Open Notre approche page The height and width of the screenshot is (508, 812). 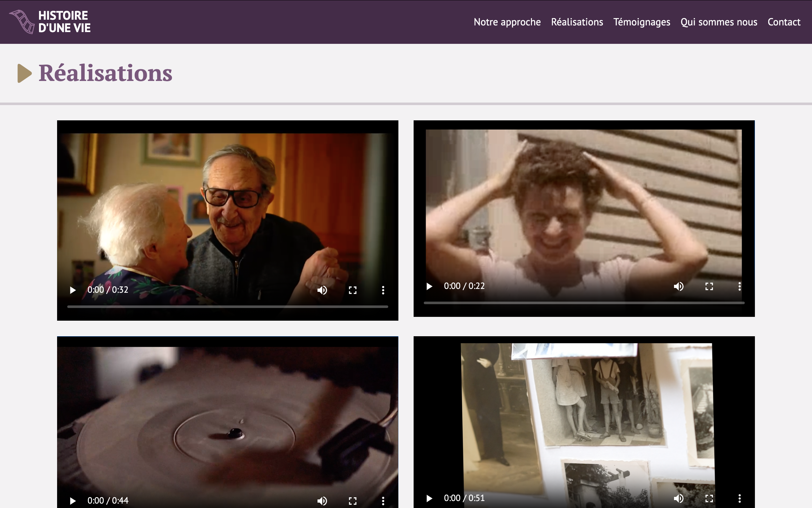click(507, 22)
